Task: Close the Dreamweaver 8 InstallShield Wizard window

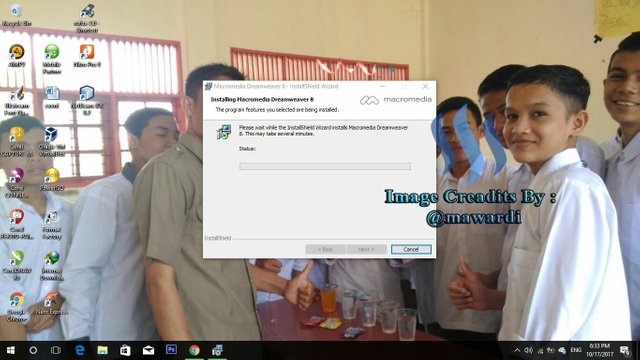Action: click(x=425, y=86)
